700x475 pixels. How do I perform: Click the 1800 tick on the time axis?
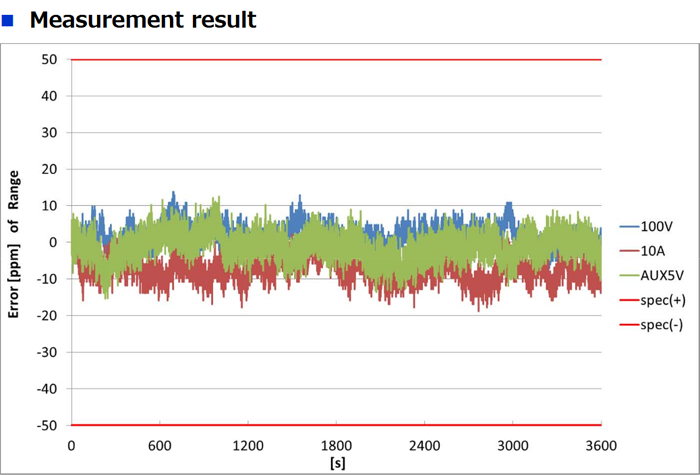point(336,446)
